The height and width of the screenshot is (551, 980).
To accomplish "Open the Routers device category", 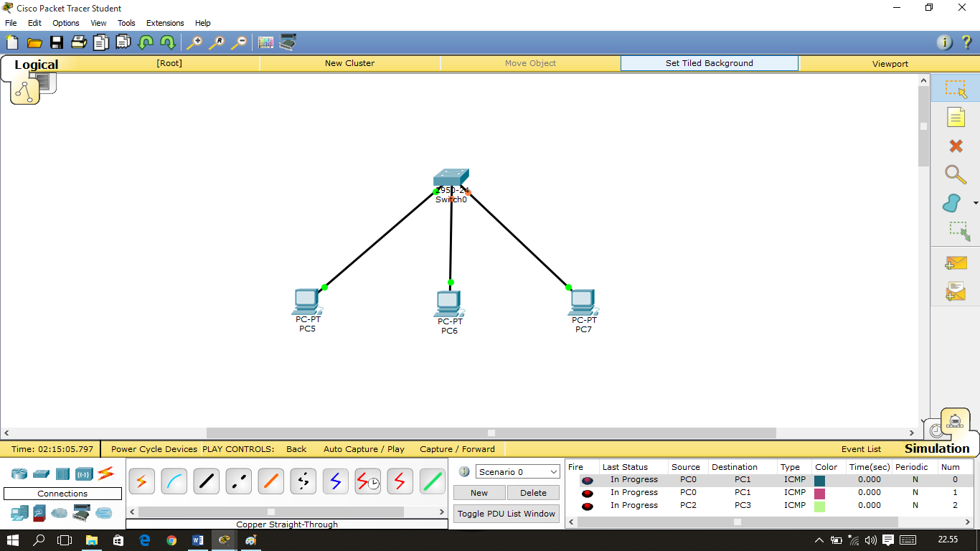I will coord(19,474).
